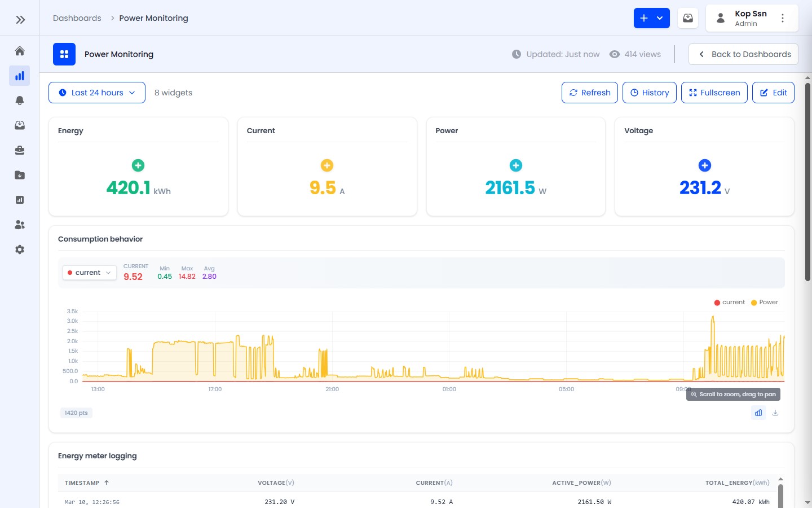
Task: Toggle the current series in chart legend
Action: coord(730,303)
